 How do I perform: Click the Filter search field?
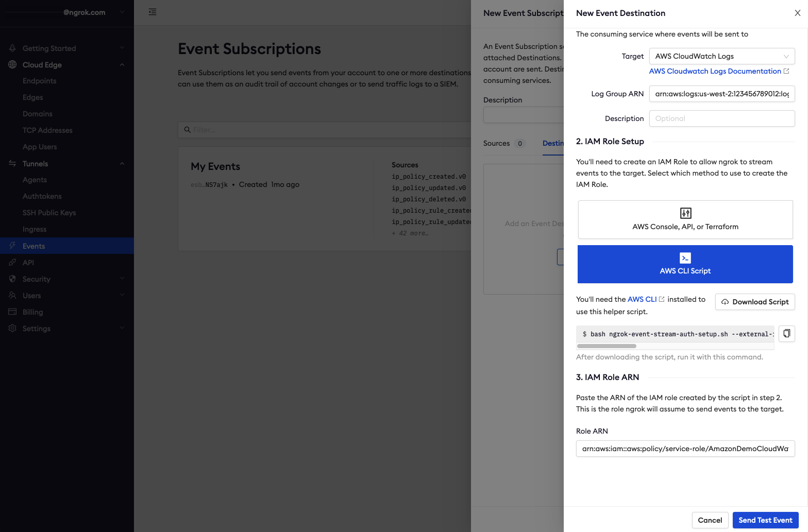325,130
